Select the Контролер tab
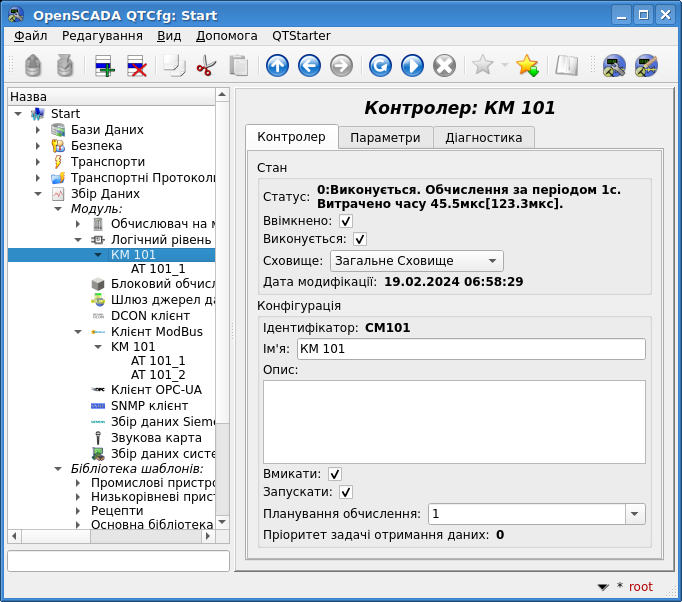 point(291,137)
